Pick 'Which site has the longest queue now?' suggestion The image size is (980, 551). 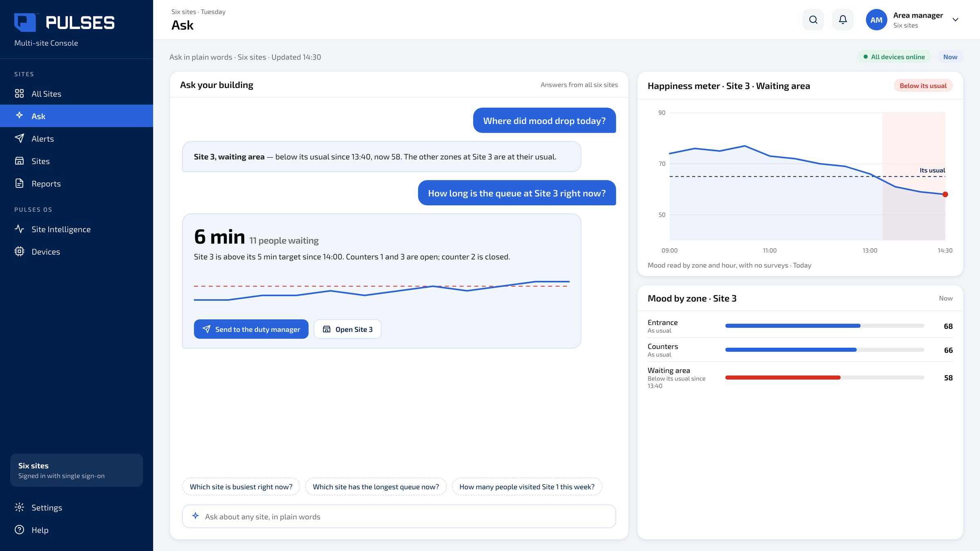tap(376, 487)
